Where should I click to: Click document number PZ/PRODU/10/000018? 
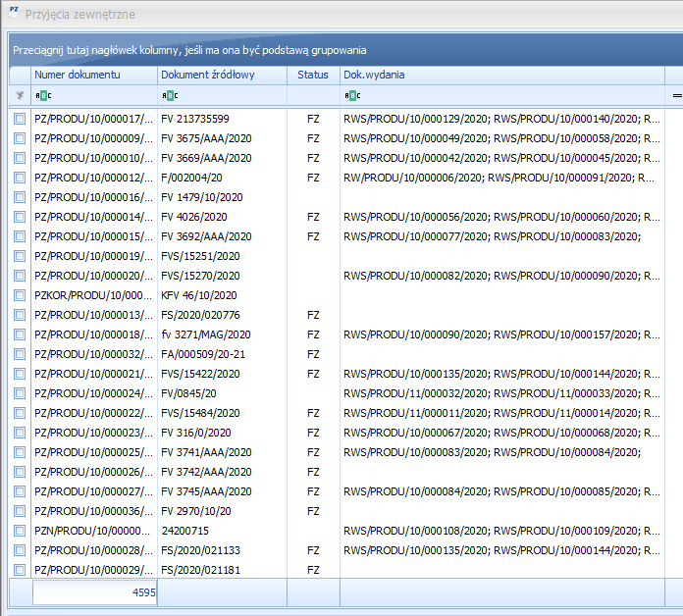[x=93, y=334]
